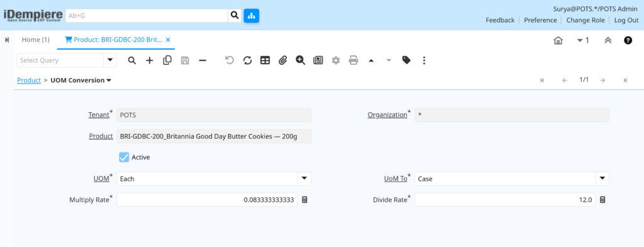Click the Zoom Across magnifier-plus icon
The width and height of the screenshot is (644, 247).
coord(300,60)
